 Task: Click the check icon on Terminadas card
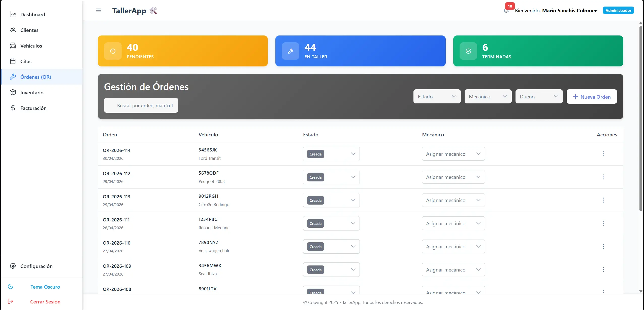(x=468, y=51)
